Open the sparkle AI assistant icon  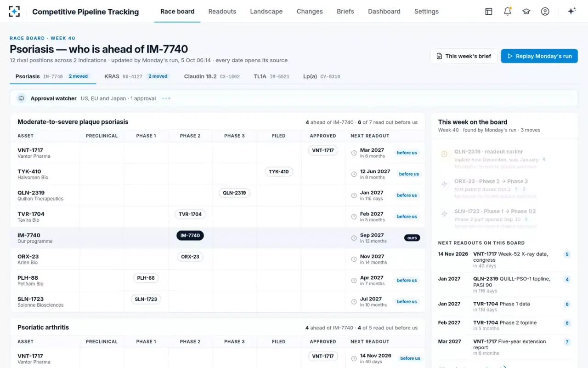pyautogui.click(x=572, y=11)
